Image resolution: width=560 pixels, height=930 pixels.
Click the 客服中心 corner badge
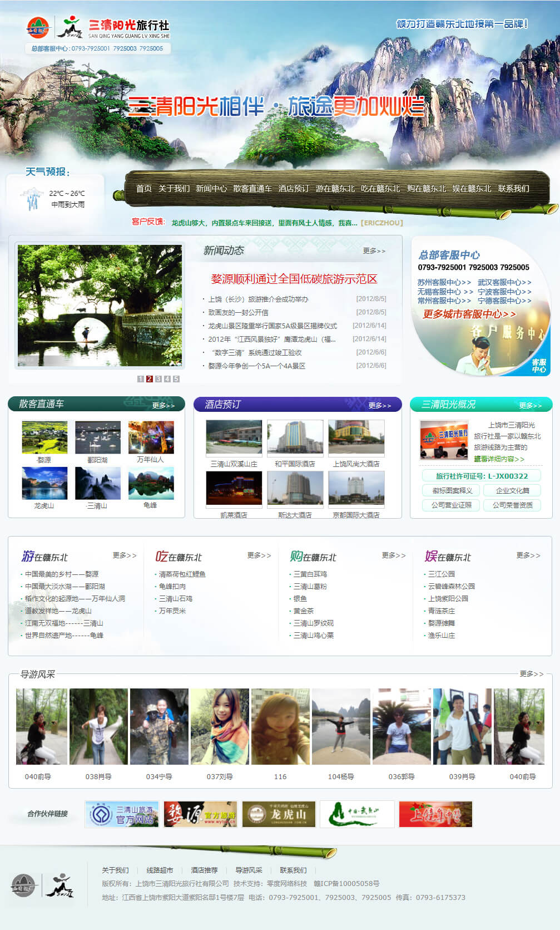[538, 366]
